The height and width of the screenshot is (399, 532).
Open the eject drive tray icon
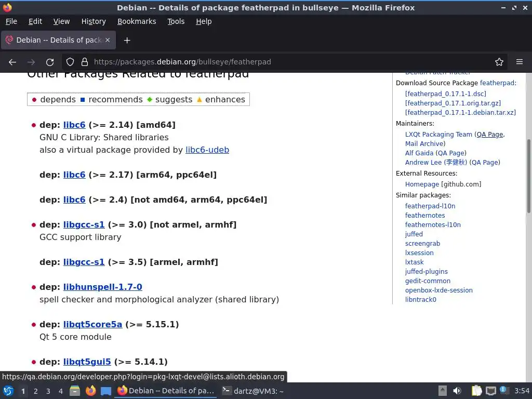(443, 391)
